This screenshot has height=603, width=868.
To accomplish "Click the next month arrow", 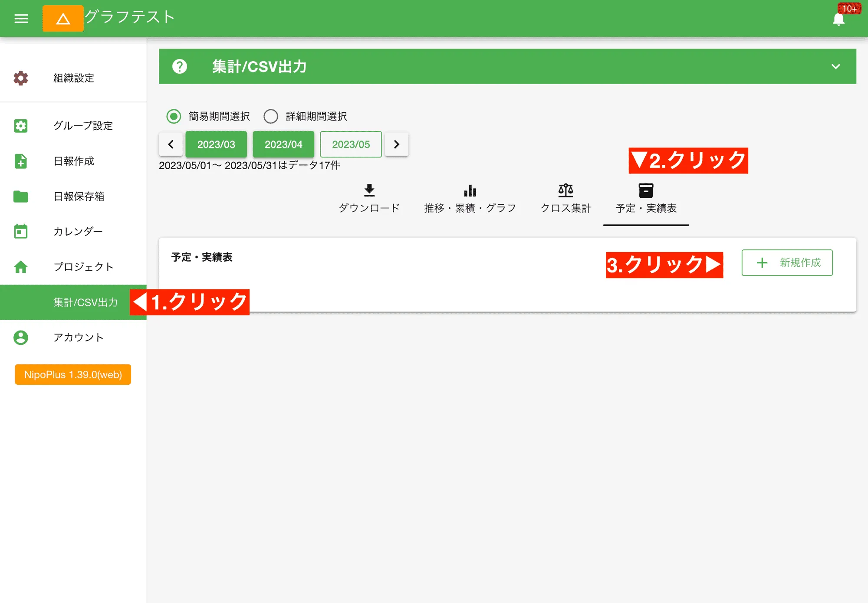I will (x=396, y=144).
